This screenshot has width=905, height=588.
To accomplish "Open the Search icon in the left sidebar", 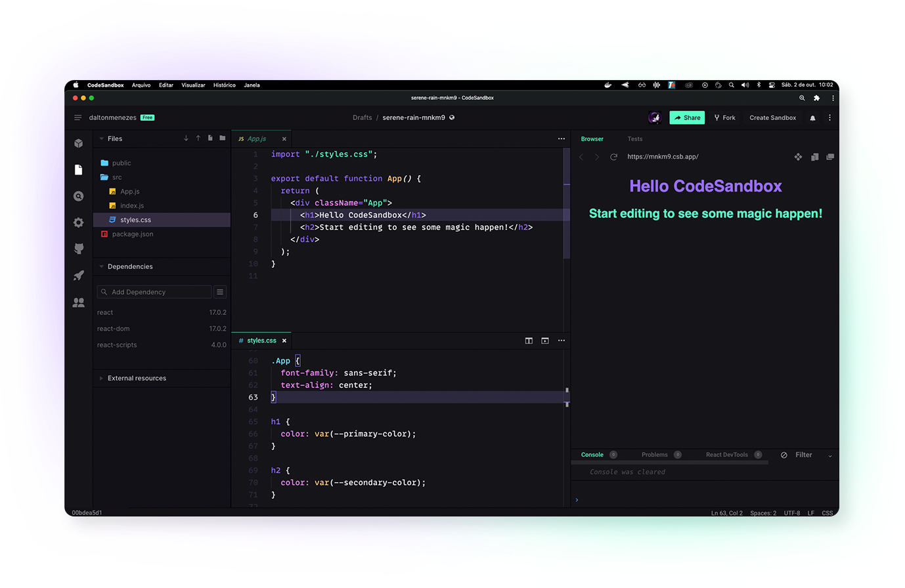I will tap(79, 196).
